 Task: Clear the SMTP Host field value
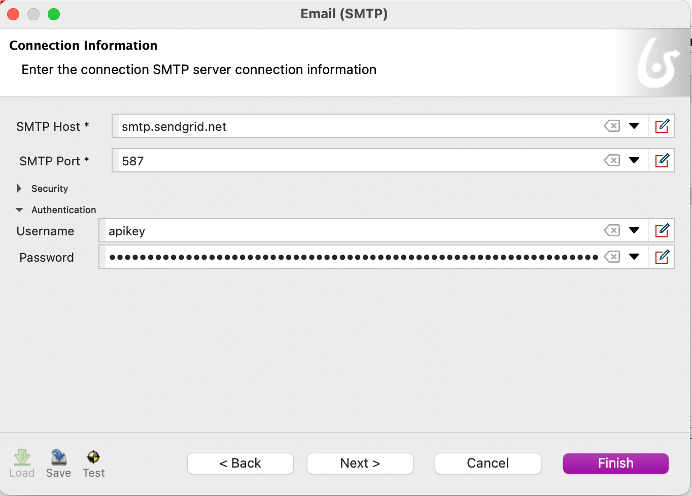[x=612, y=126]
